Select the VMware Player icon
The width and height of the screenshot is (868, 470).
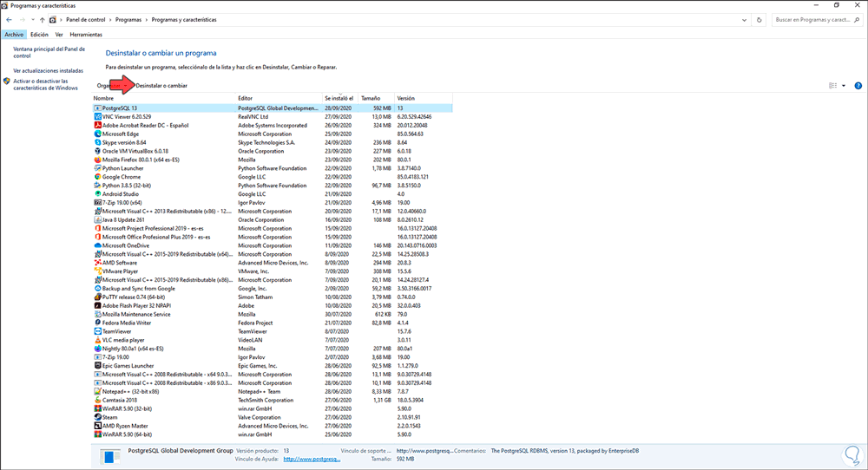coord(98,271)
